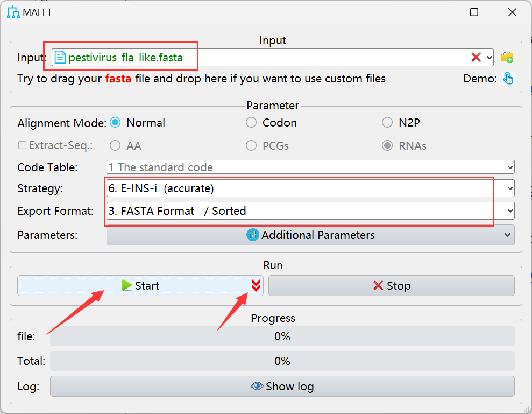This screenshot has width=532, height=414.
Task: Select the Normal alignment mode
Action: point(115,123)
